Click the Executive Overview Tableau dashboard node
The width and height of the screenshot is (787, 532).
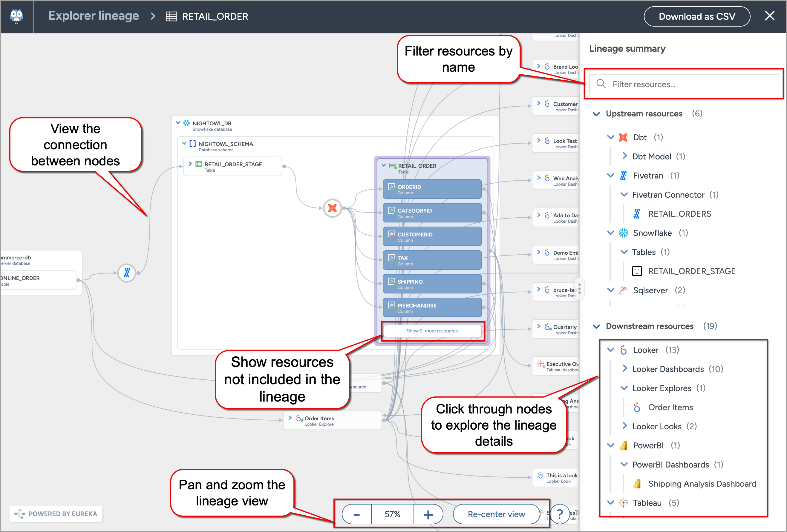556,366
